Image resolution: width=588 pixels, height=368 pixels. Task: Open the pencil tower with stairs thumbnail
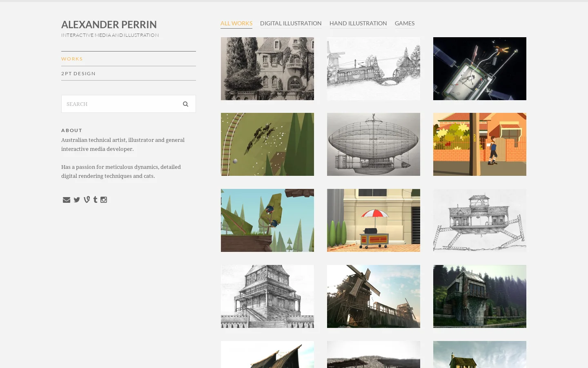[267, 296]
